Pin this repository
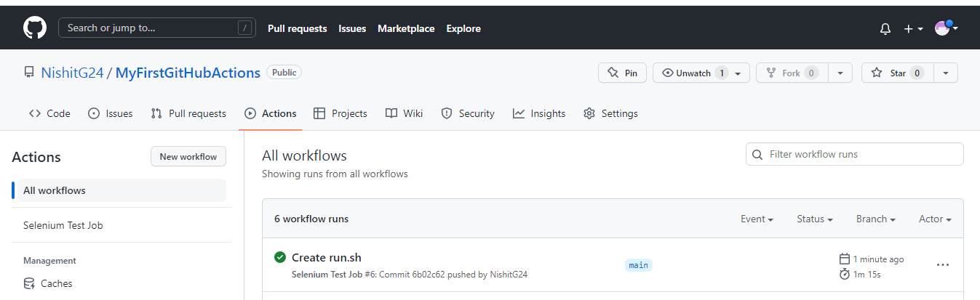980x300 pixels. 622,73
